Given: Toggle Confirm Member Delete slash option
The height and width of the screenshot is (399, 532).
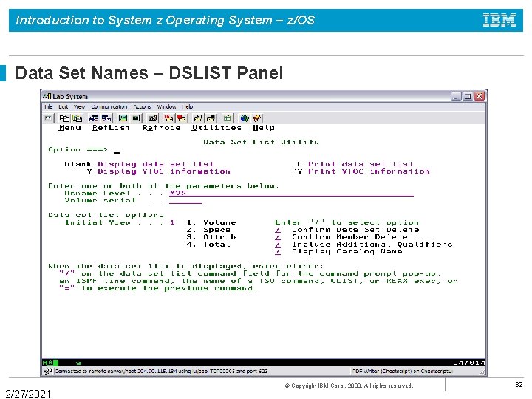Looking at the screenshot, I should 278,237.
